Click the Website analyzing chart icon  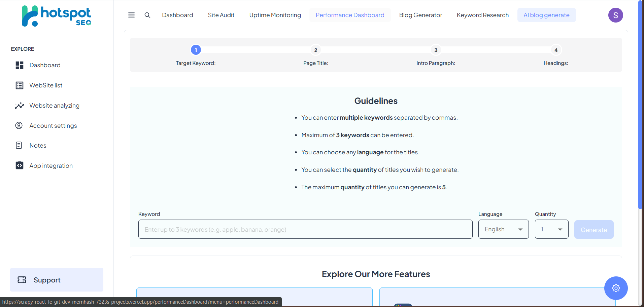tap(20, 106)
